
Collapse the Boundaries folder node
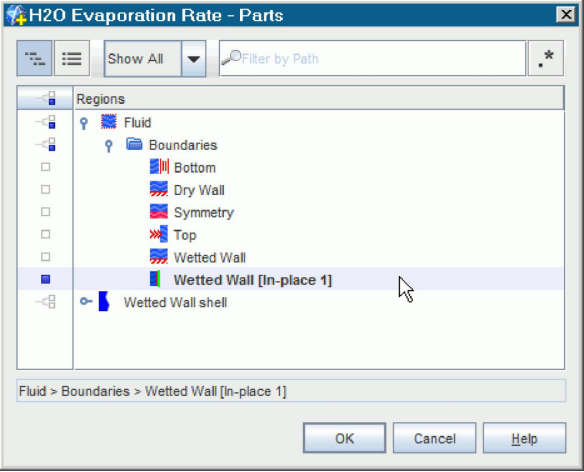(109, 146)
